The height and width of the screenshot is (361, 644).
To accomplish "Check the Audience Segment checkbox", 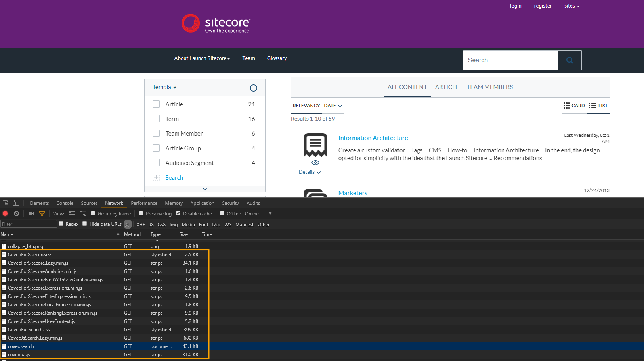I will point(156,163).
